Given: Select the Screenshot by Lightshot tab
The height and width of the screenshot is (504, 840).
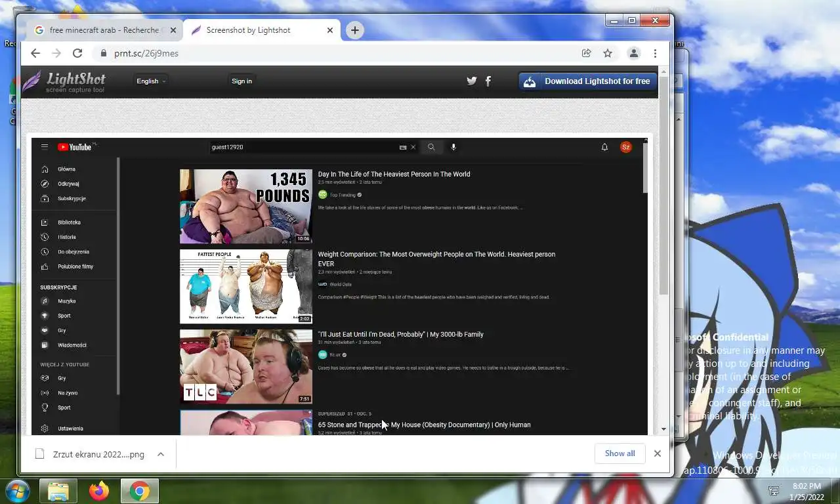Looking at the screenshot, I should click(x=261, y=30).
